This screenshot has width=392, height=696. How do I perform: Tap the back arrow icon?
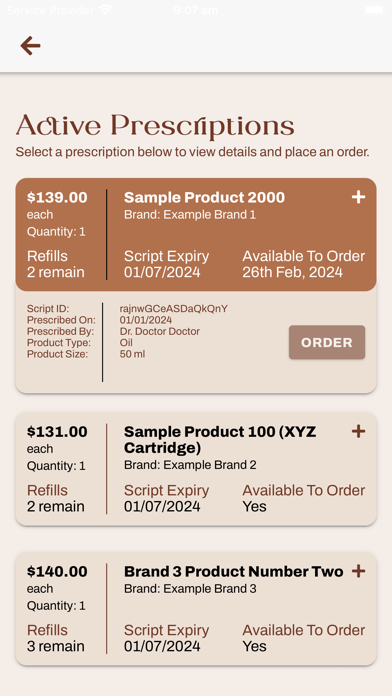[x=30, y=46]
